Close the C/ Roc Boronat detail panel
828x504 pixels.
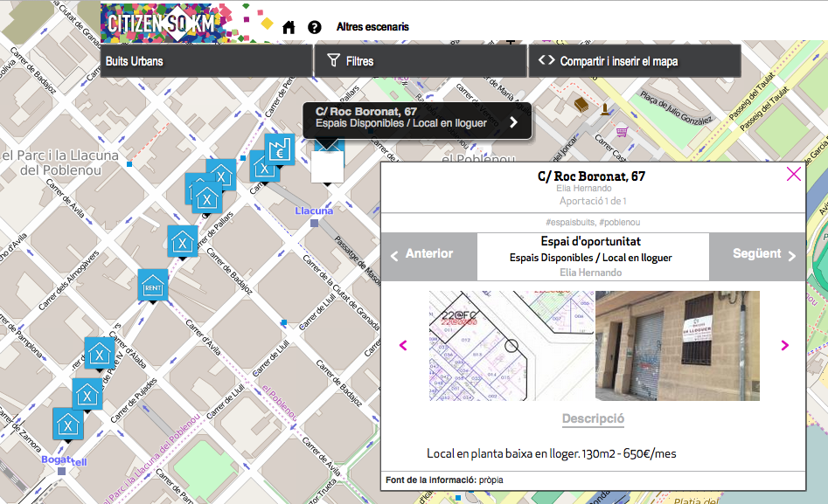point(793,174)
